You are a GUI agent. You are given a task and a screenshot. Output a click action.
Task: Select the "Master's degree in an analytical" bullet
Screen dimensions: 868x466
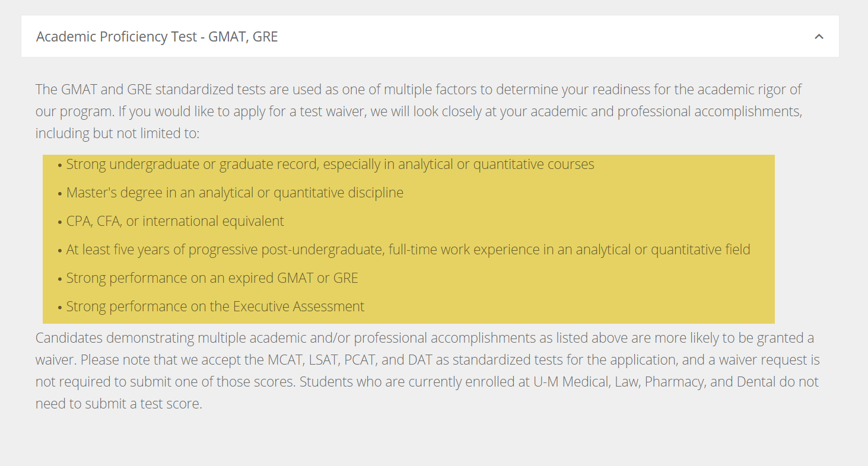tap(234, 193)
